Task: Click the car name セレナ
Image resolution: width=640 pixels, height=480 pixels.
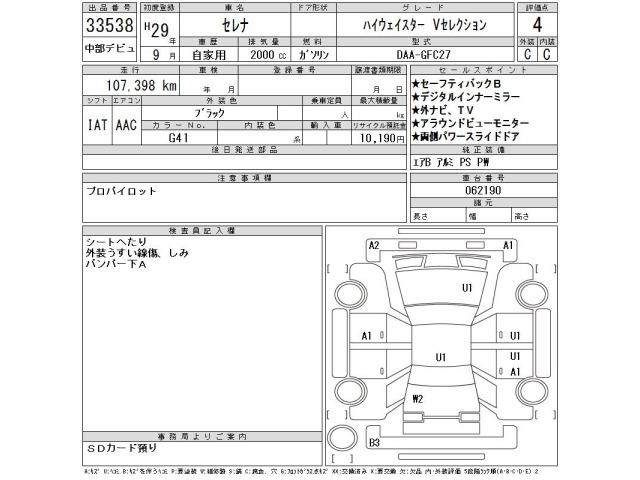Action: pos(235,25)
